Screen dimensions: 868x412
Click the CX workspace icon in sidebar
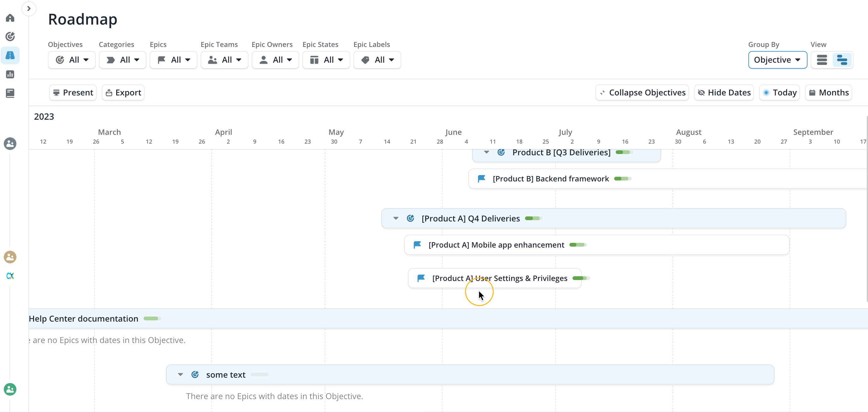point(10,276)
